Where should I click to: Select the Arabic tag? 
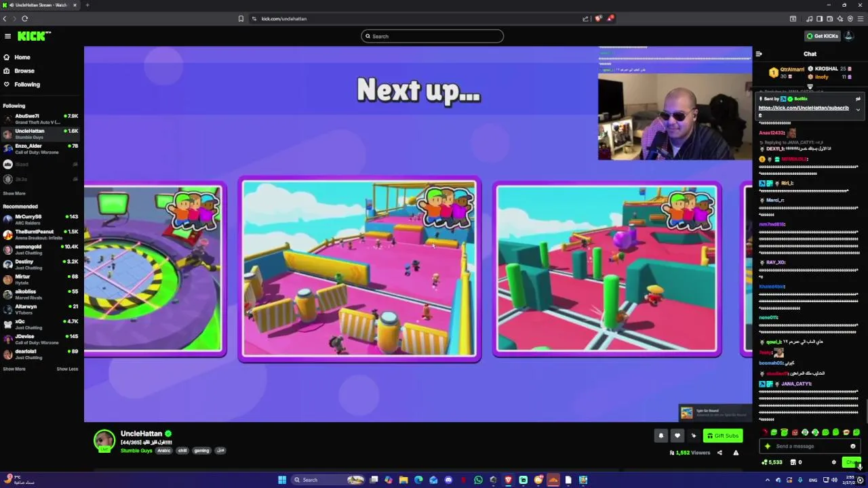(x=164, y=450)
